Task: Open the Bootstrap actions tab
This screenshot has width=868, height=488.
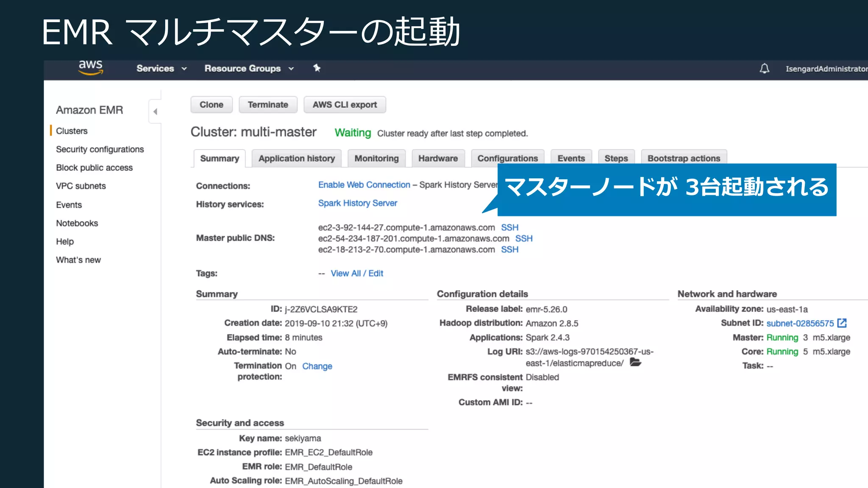Action: (x=683, y=158)
